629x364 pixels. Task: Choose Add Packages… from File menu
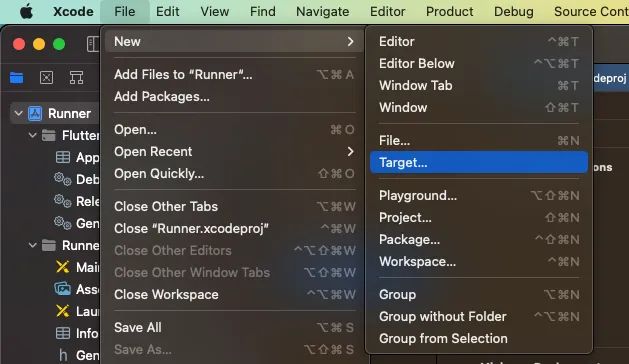coord(234,96)
